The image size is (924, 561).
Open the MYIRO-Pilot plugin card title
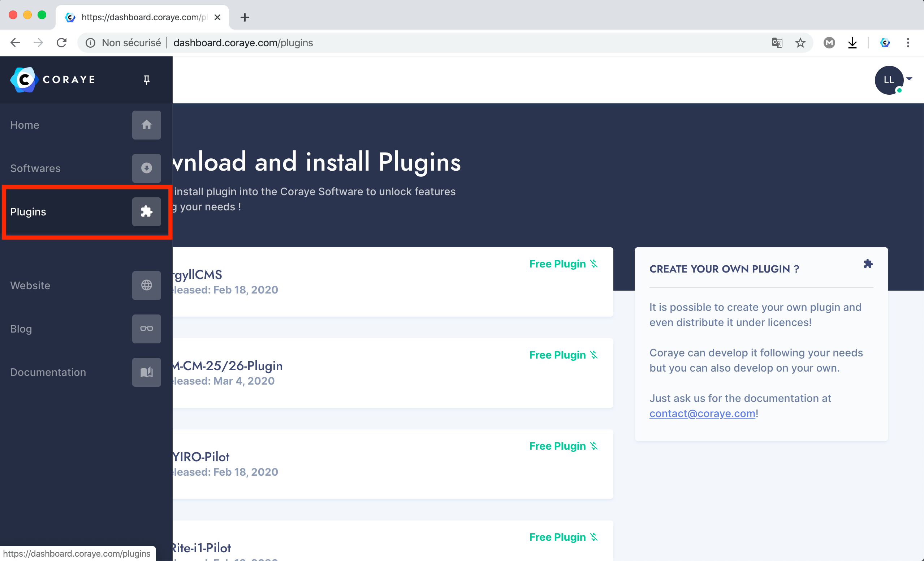click(201, 457)
